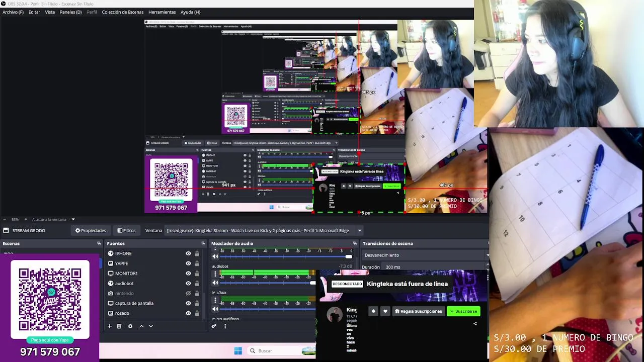The image size is (644, 362).
Task: Click the Kick notification bell icon
Action: 373,311
